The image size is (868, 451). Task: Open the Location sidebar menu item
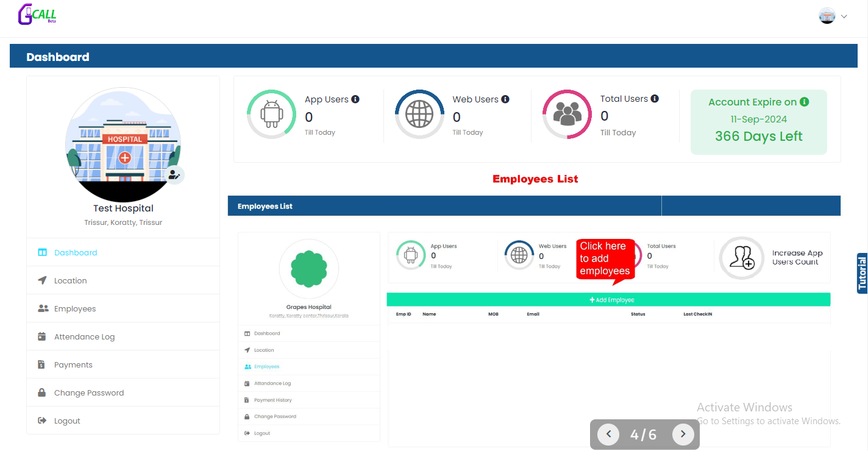coord(123,280)
